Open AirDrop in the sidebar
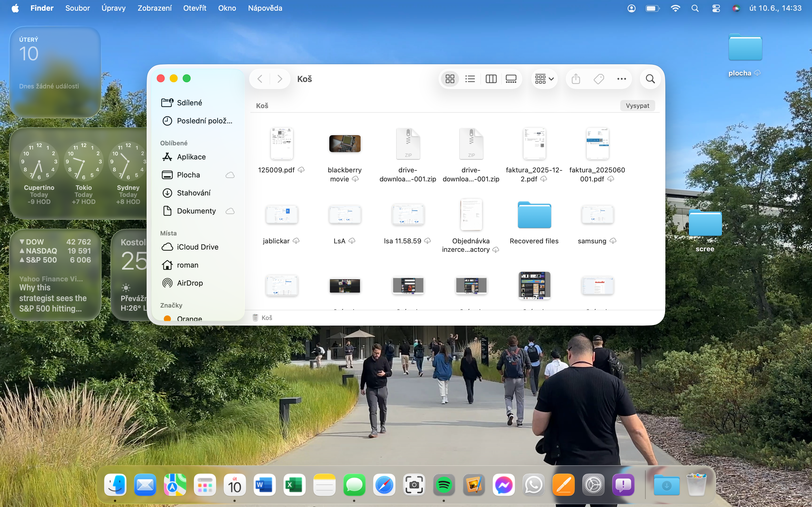 click(189, 283)
